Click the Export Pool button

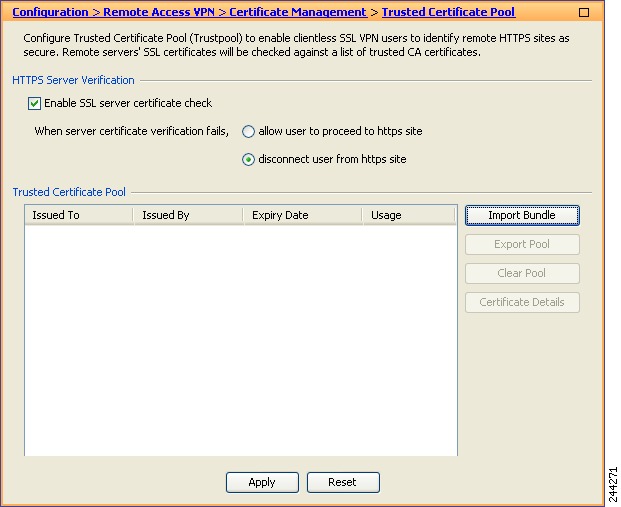522,244
